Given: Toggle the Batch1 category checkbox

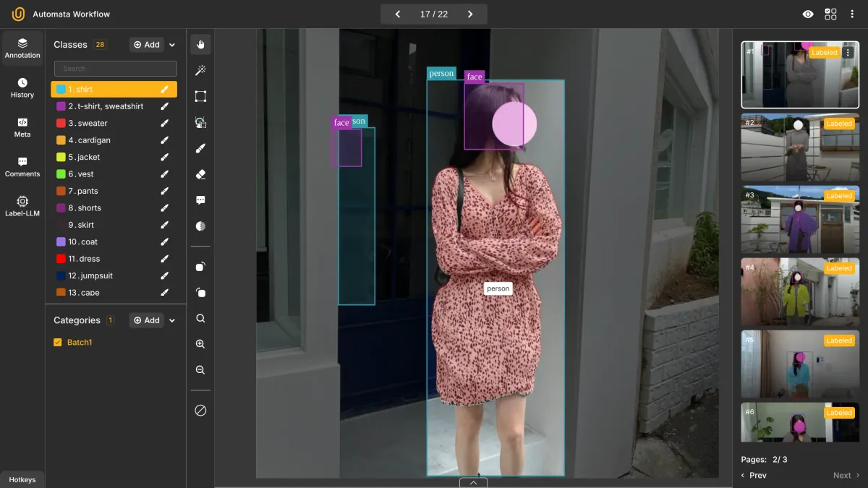Looking at the screenshot, I should point(58,343).
